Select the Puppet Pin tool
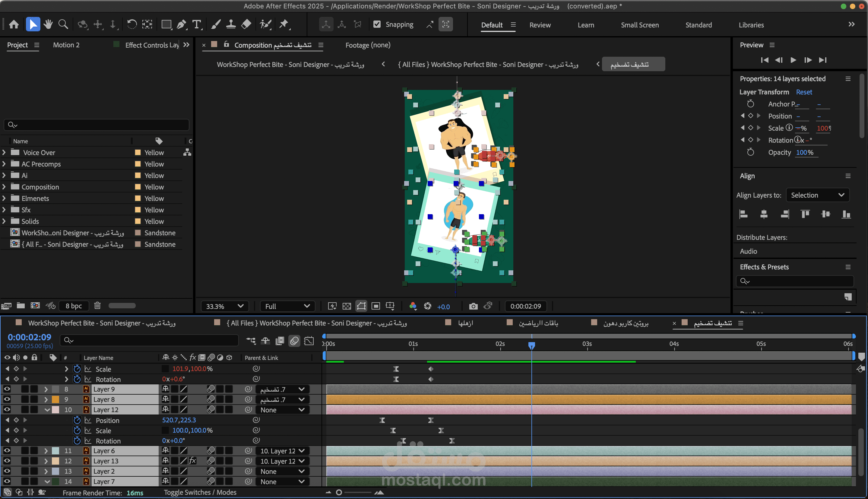This screenshot has height=499, width=868. pos(284,24)
